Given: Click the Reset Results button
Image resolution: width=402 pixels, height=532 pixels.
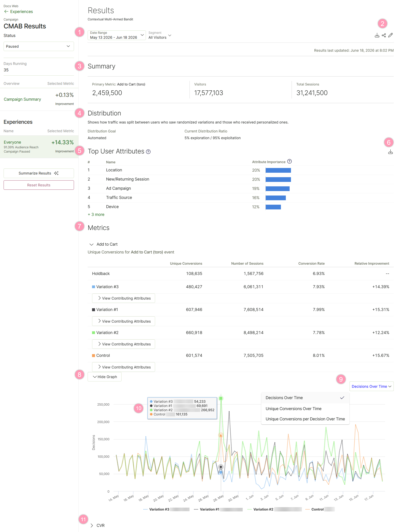Looking at the screenshot, I should 39,185.
